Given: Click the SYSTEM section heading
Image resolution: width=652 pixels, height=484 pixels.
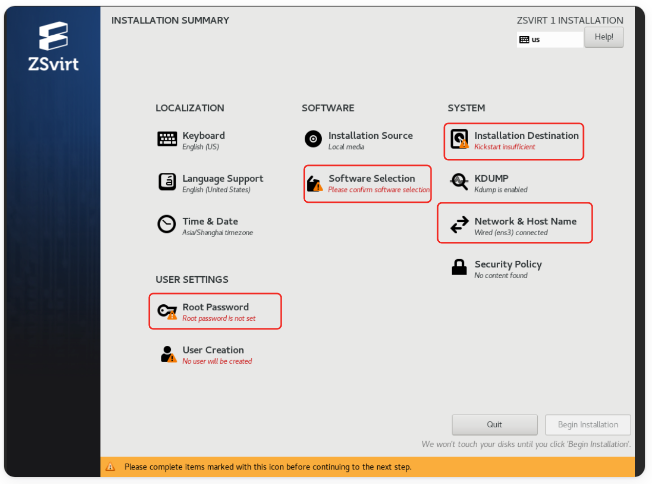Looking at the screenshot, I should [x=466, y=108].
